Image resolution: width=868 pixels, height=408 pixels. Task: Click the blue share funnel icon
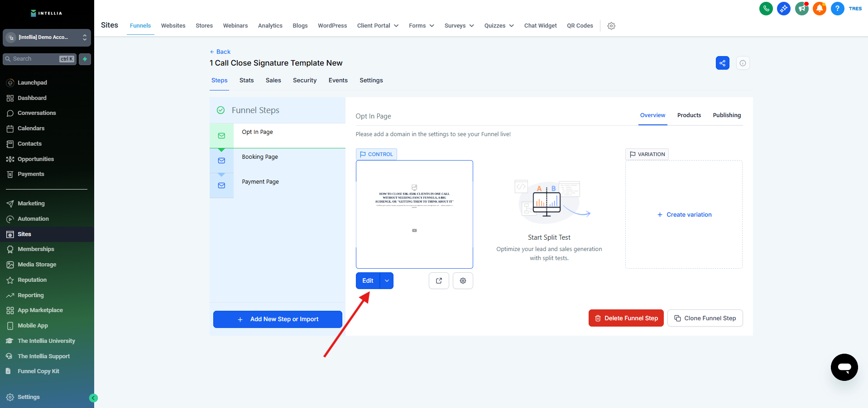coord(722,63)
